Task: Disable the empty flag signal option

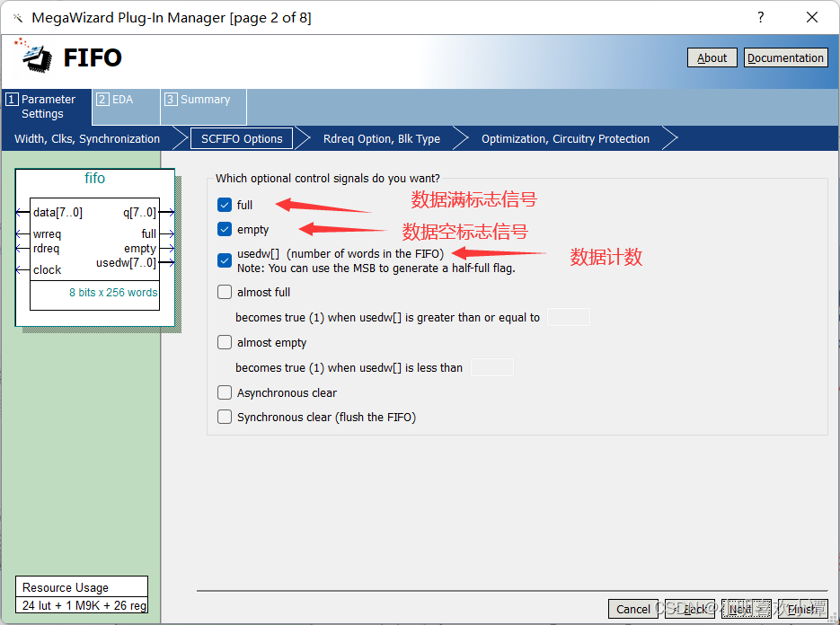Action: [x=225, y=229]
